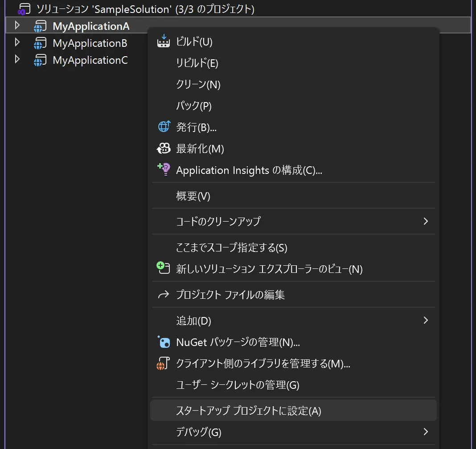This screenshot has width=476, height=449.
Task: Click the publish globe icon beside 発行(B)
Action: pos(164,127)
